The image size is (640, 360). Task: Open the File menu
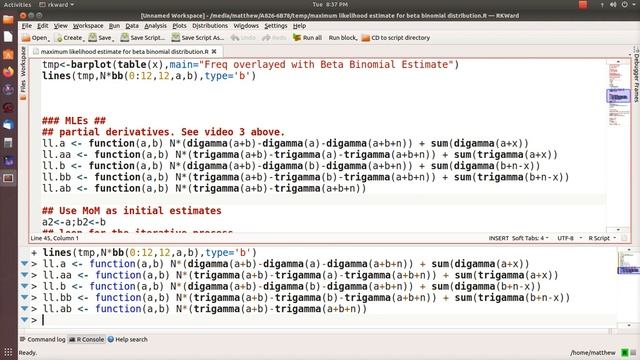pyautogui.click(x=27, y=26)
